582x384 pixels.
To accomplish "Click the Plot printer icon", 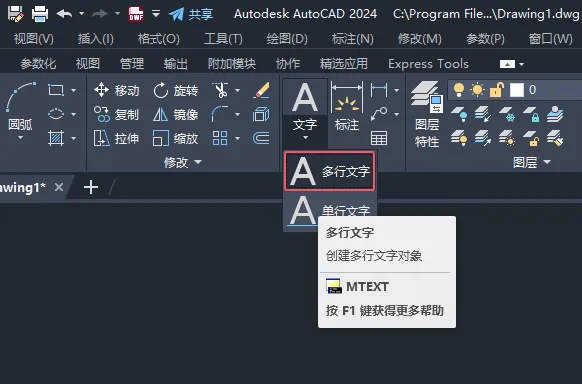I will click(x=40, y=14).
